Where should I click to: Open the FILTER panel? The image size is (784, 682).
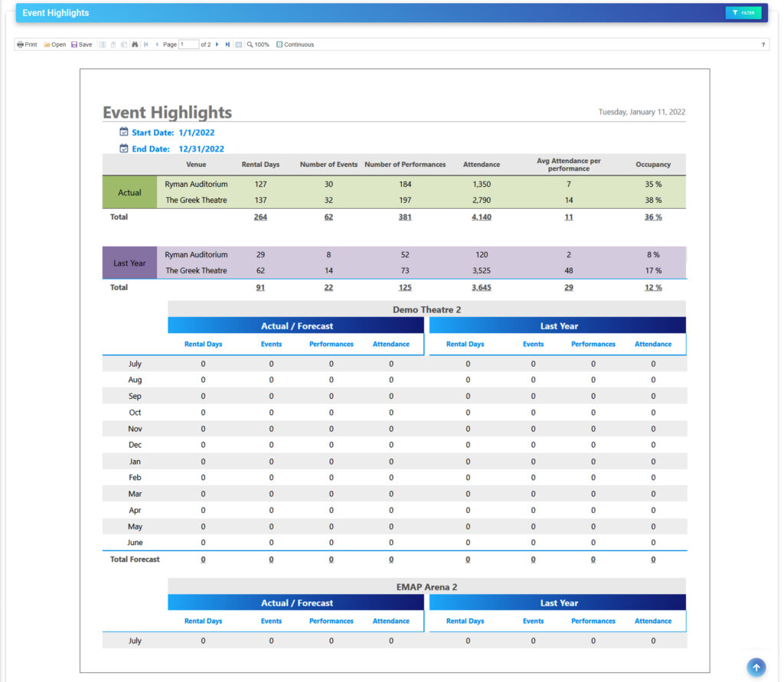pos(743,12)
